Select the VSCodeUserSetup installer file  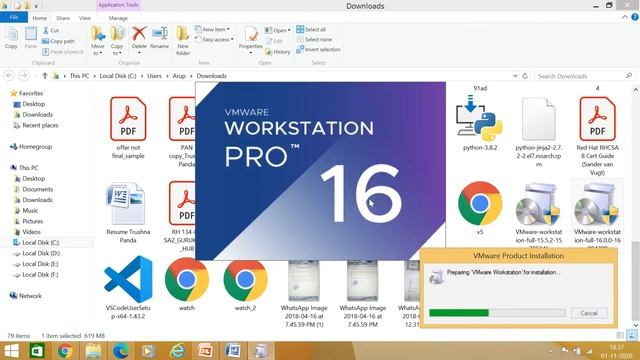pos(128,287)
